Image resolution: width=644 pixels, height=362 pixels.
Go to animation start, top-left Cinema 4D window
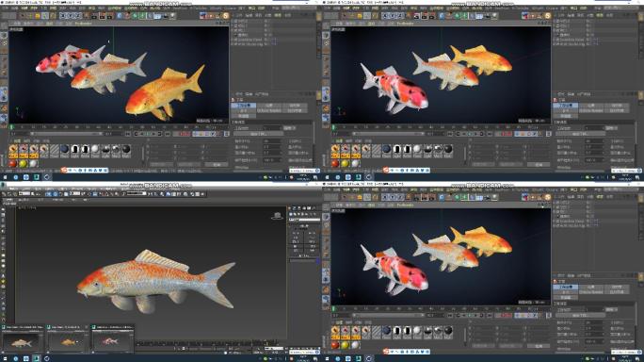coord(128,134)
